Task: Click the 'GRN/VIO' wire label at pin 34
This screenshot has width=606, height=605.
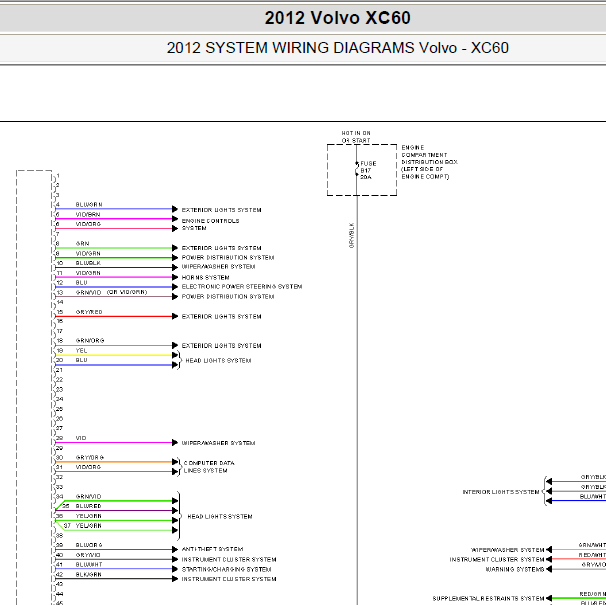Action: (x=89, y=496)
